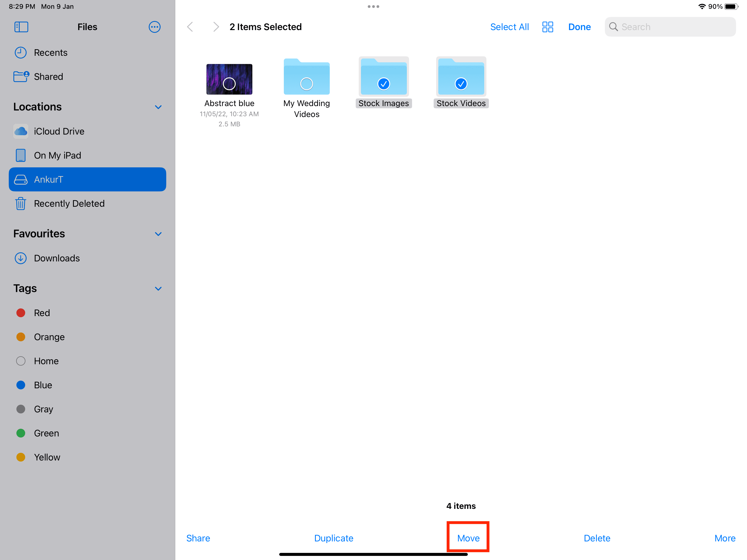Switch view mode with the grid icon
Viewport: 747px width, 560px height.
(547, 27)
